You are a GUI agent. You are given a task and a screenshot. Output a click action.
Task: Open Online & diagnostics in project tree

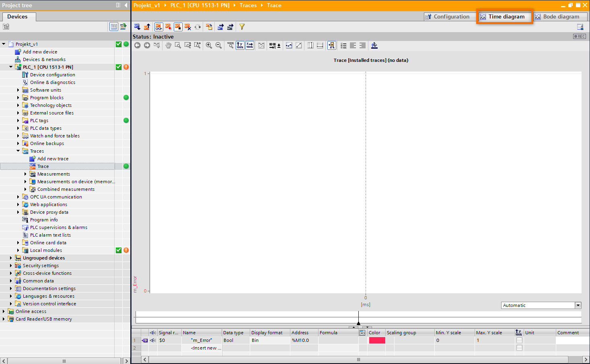point(52,82)
